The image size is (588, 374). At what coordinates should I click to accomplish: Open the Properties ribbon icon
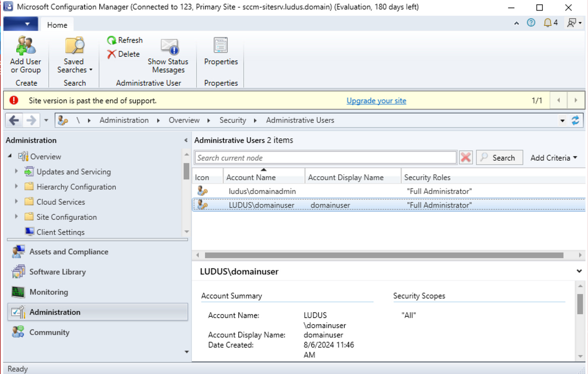click(221, 45)
